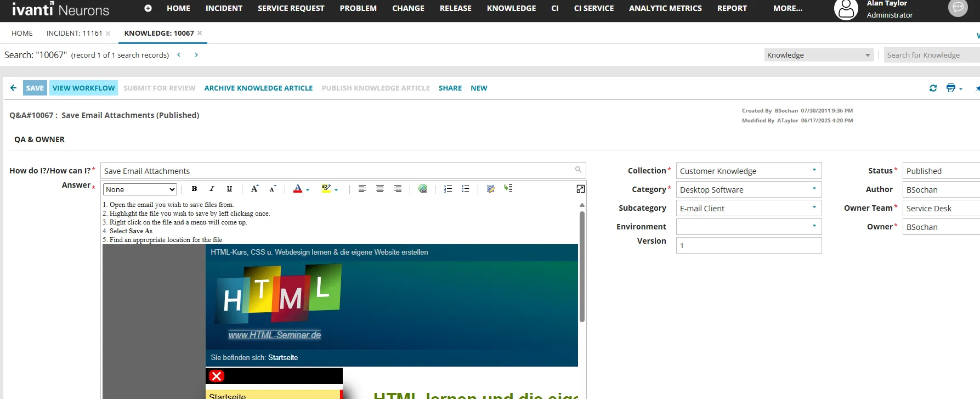
Task: Click the SAVE button
Action: [35, 88]
